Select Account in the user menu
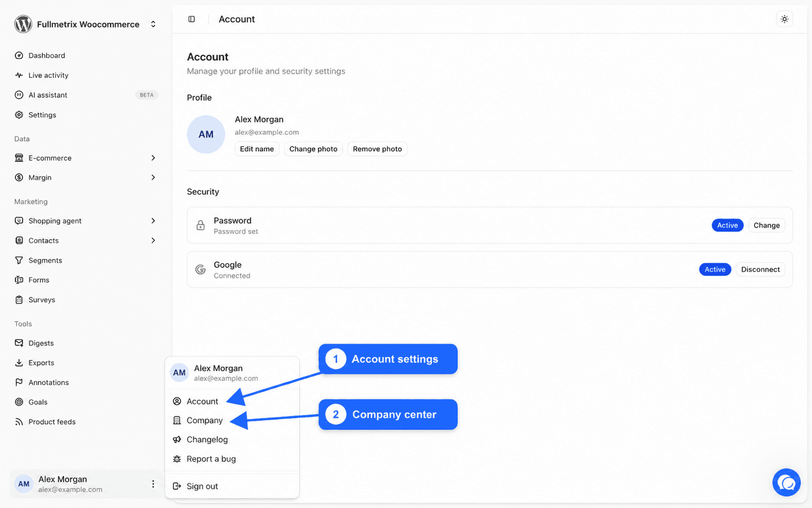The width and height of the screenshot is (812, 508). [232, 401]
